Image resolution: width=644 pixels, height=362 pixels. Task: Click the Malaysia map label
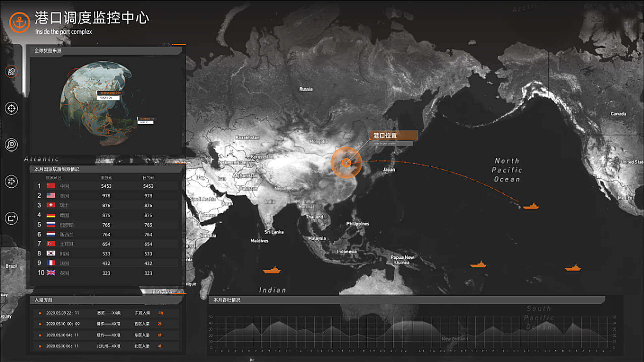coord(317,238)
